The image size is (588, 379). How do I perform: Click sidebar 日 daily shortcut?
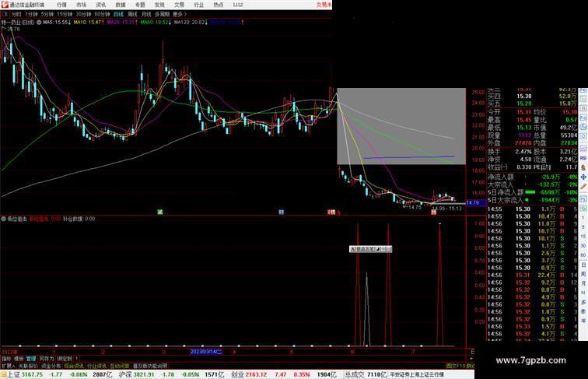(583, 265)
